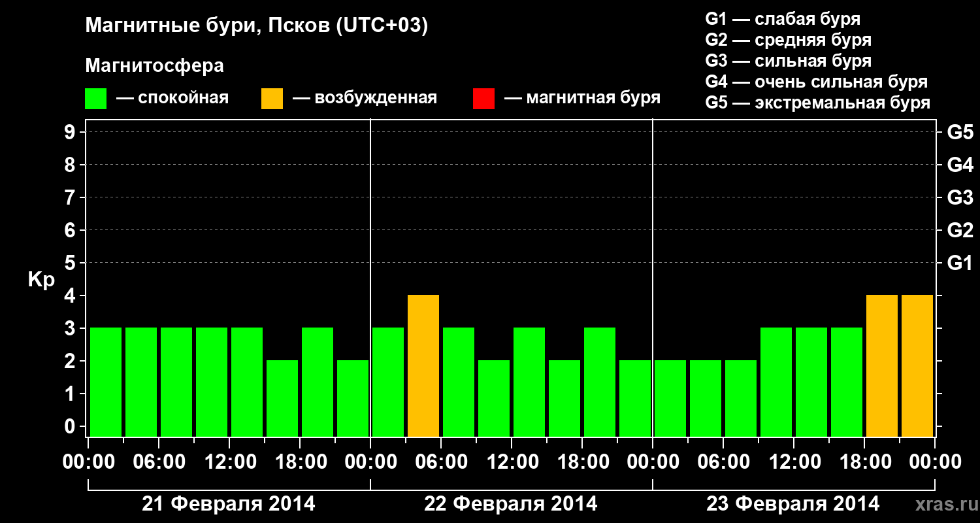Click '12:00' time label under 21 February

[x=229, y=462]
